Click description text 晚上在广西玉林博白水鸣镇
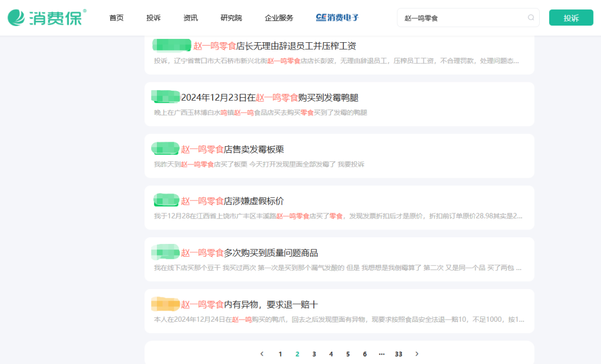The width and height of the screenshot is (601, 364). coord(260,112)
